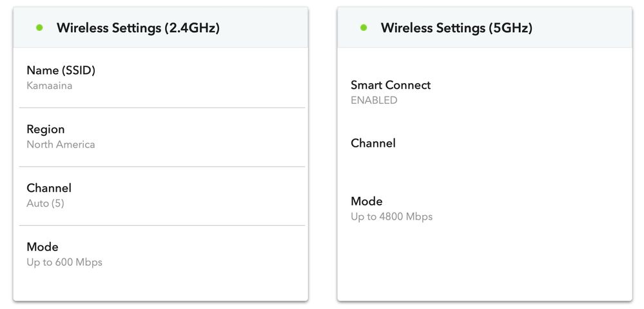Choose the North America region value

61,144
